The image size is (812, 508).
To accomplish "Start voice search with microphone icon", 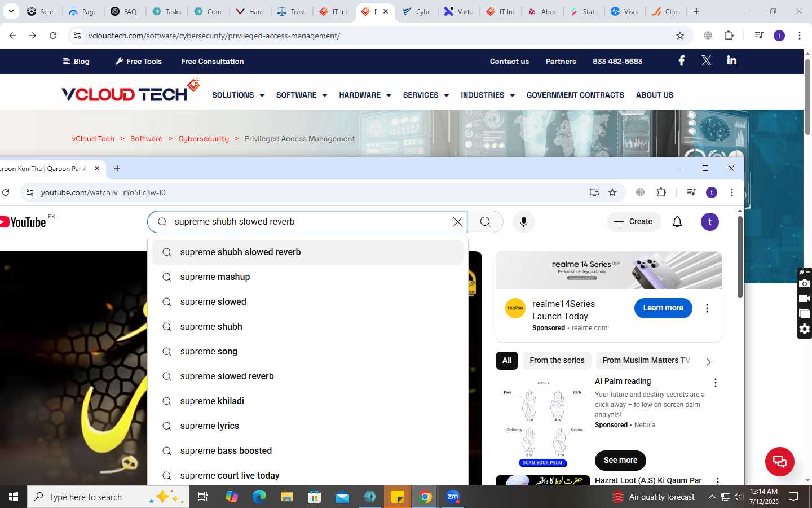I will point(524,222).
